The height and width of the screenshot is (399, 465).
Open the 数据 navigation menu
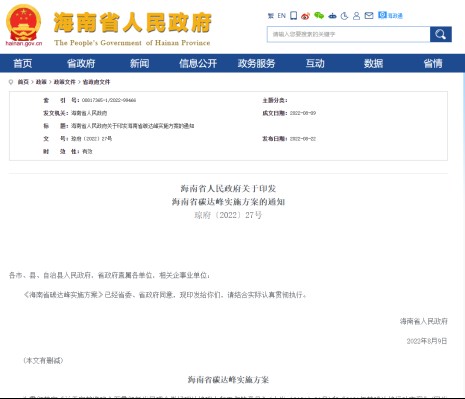[373, 63]
